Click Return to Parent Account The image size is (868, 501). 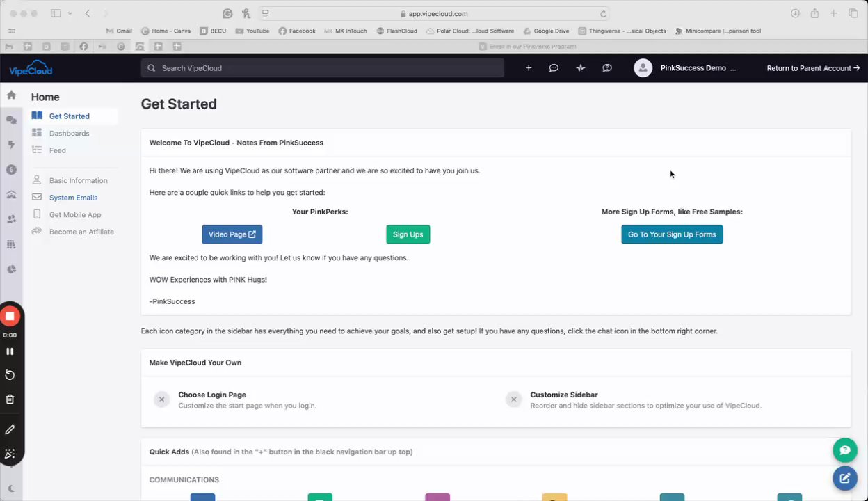(x=813, y=68)
